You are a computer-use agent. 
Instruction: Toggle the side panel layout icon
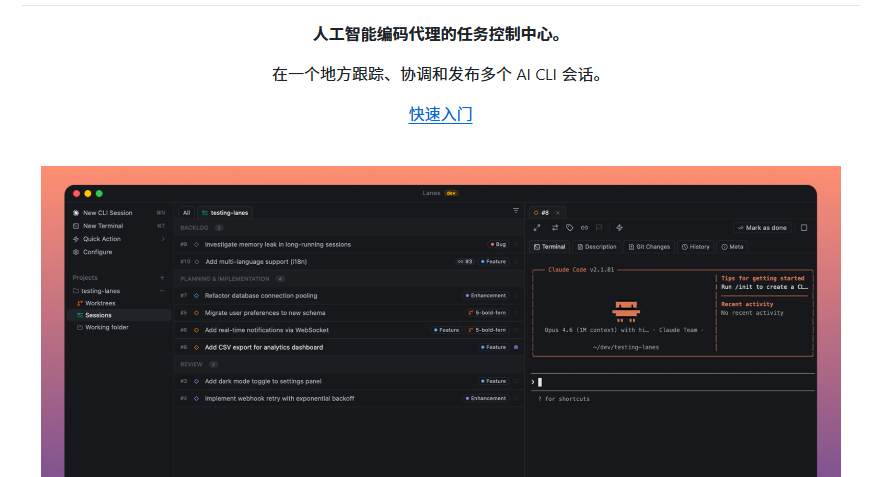click(804, 227)
